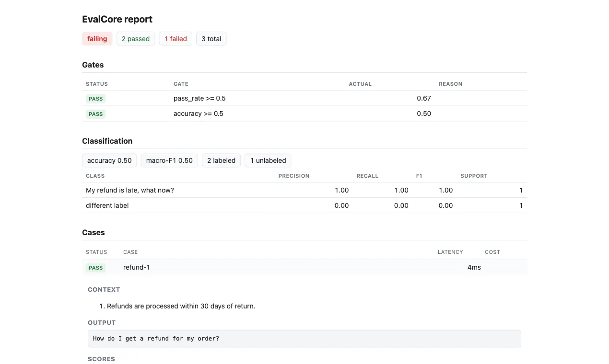Click the F1 column header
The height and width of the screenshot is (364, 609).
point(419,176)
